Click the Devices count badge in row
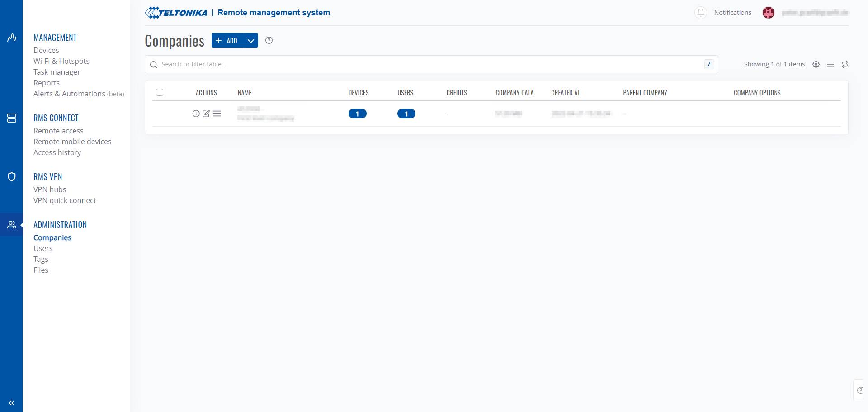 358,114
